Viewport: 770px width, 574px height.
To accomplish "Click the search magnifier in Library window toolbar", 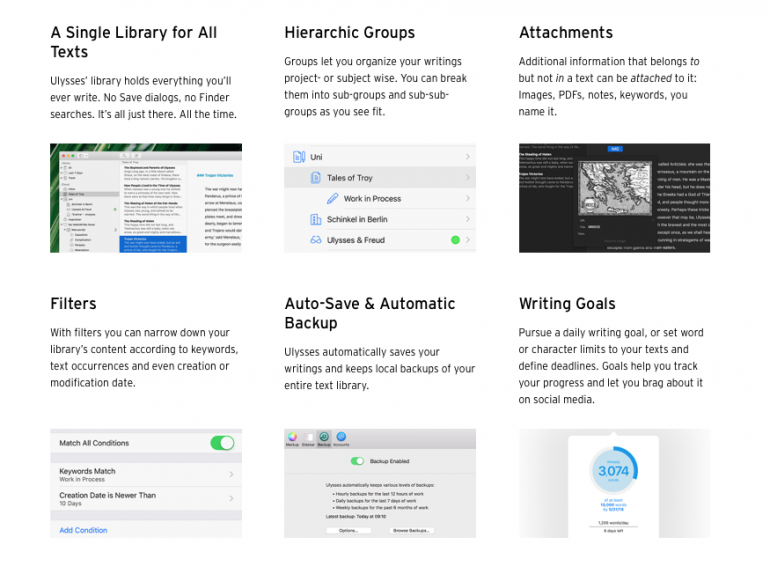I will [x=125, y=155].
